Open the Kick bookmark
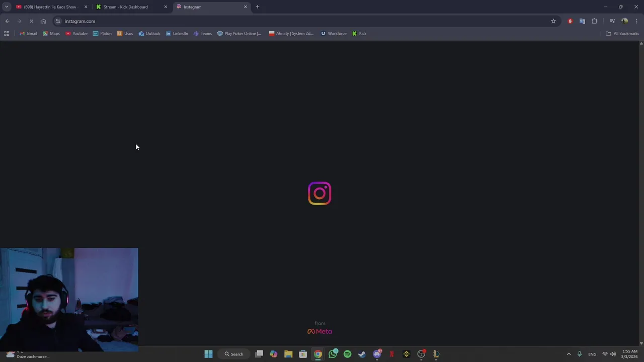644x362 pixels. [359, 34]
